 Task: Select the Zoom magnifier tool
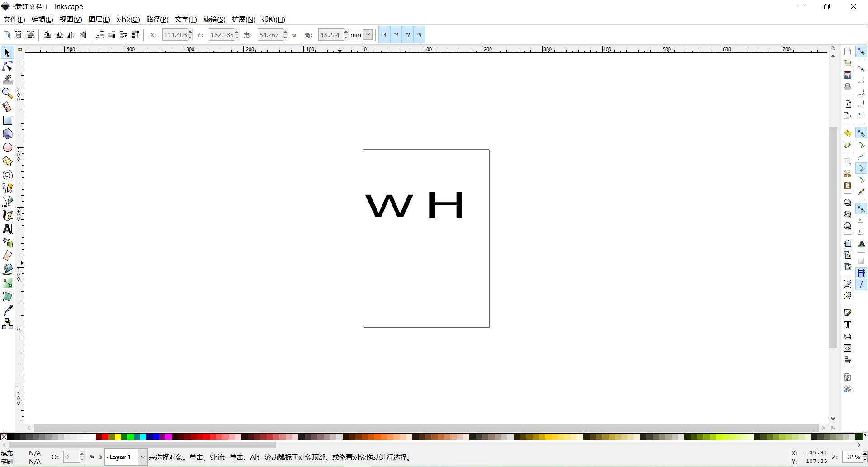7,93
